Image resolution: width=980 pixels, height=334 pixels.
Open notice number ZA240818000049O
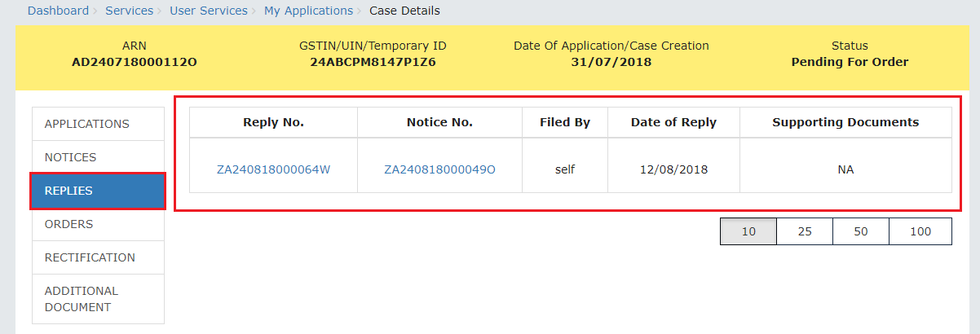(439, 169)
